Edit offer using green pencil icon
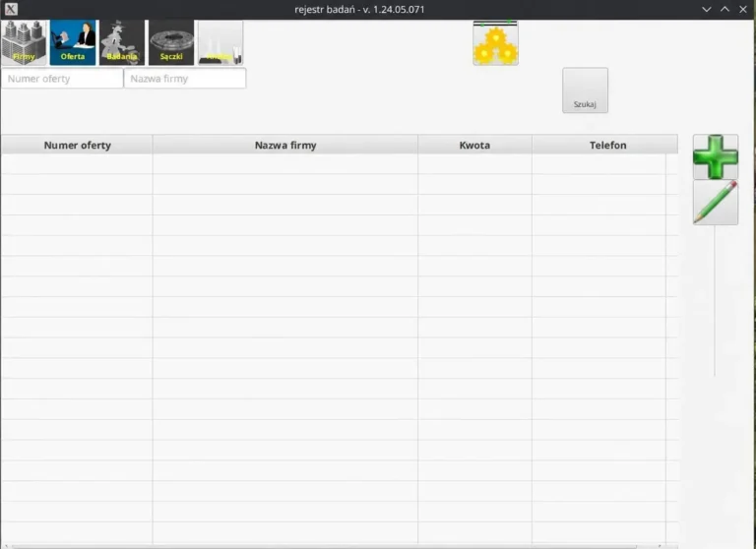The image size is (756, 549). [716, 203]
